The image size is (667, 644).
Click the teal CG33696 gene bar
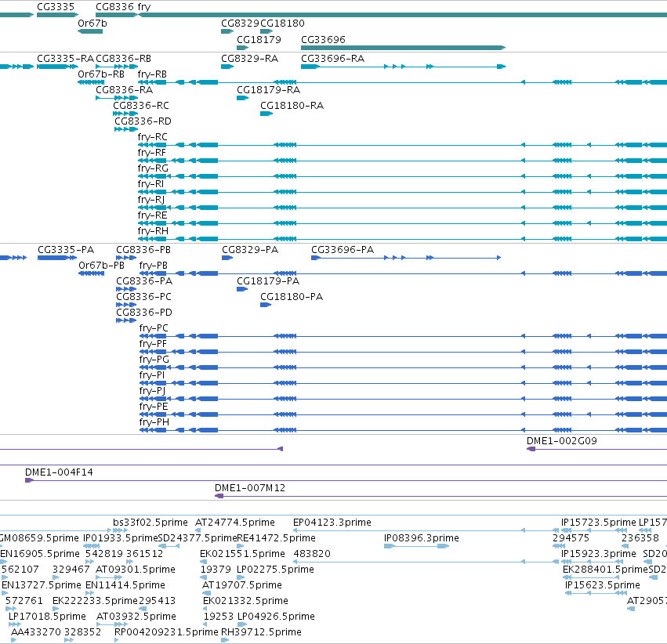[404, 48]
